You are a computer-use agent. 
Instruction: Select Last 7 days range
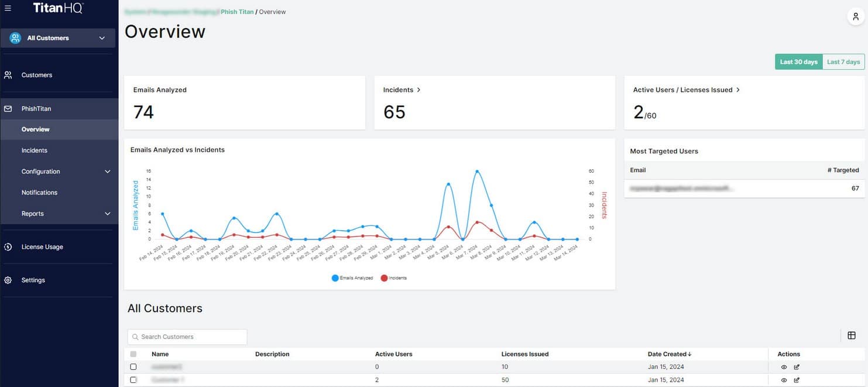[843, 62]
